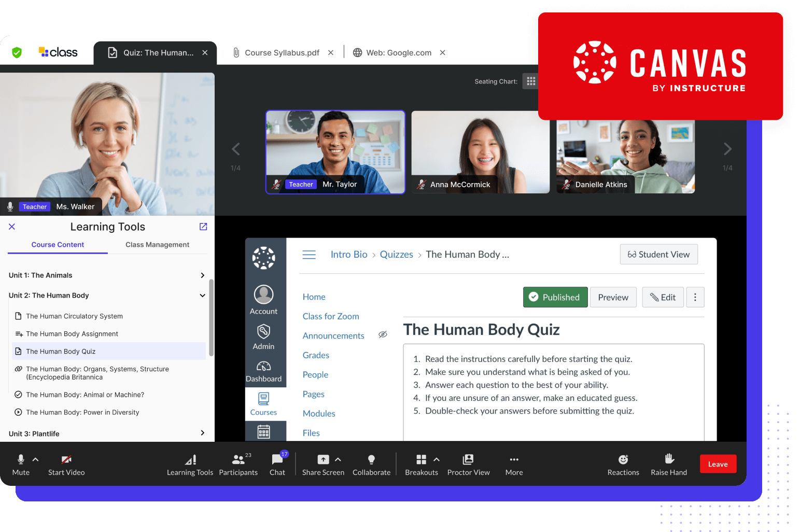Open Breakouts rooms

click(422, 465)
